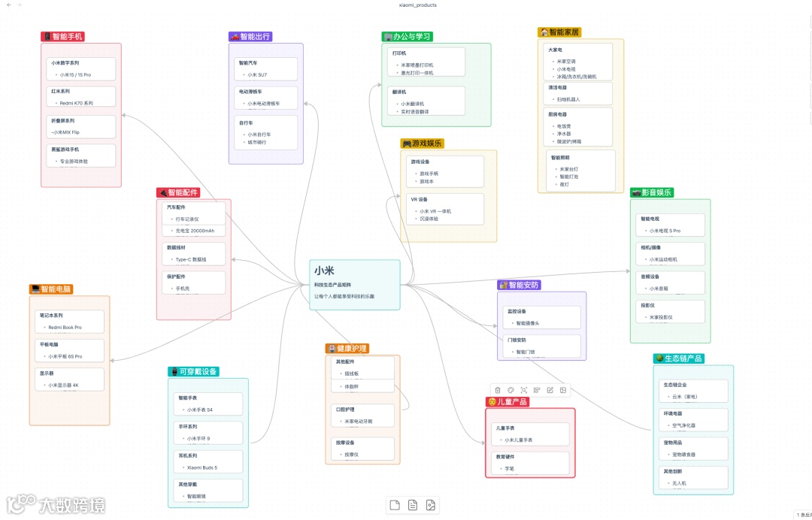Click the central 小米 title text
Screen dimensions: 812x520
pos(324,271)
